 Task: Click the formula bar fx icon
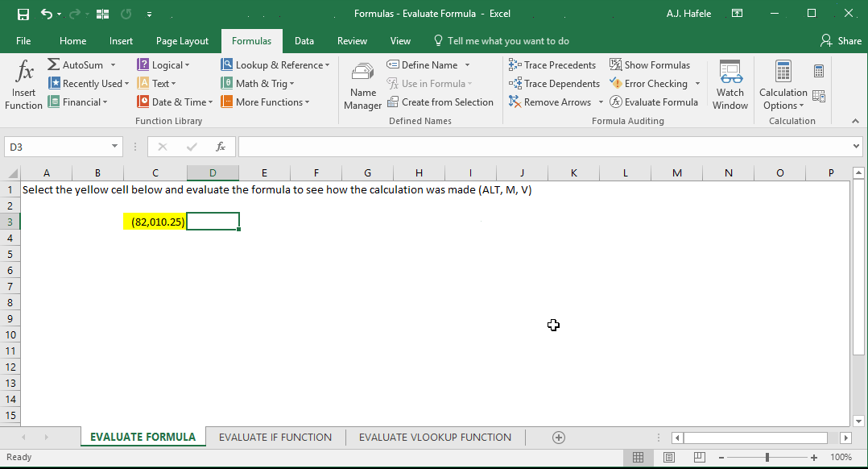(221, 147)
